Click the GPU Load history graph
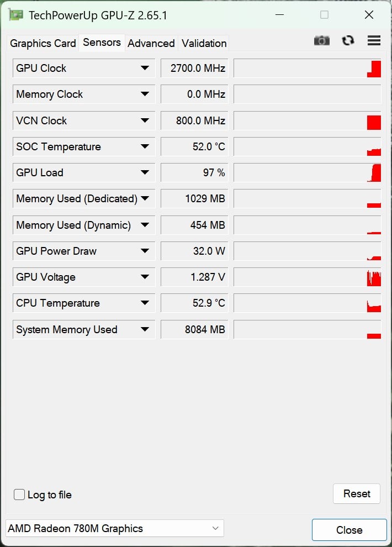This screenshot has height=547, width=392. click(x=308, y=172)
